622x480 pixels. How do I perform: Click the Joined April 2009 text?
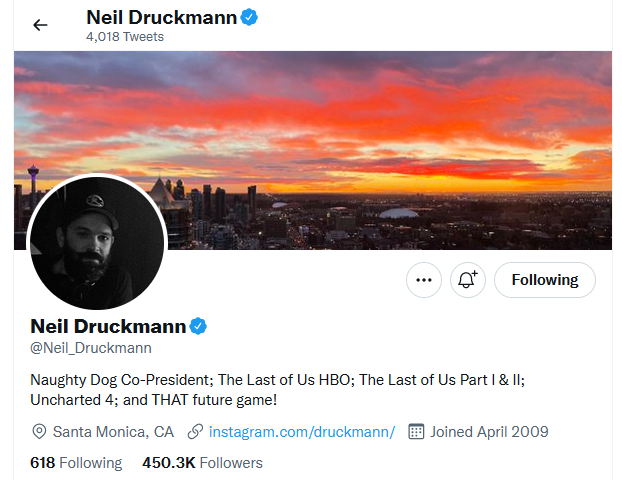(x=489, y=432)
